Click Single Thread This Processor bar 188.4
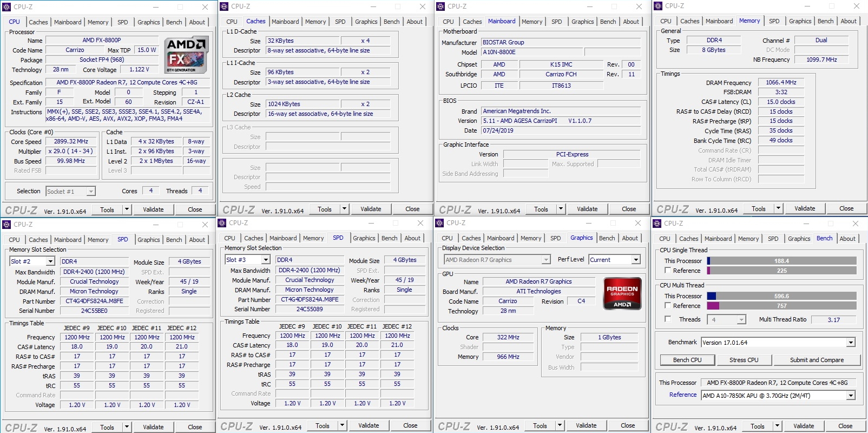Viewport: 868px width, 433px height. [x=782, y=261]
